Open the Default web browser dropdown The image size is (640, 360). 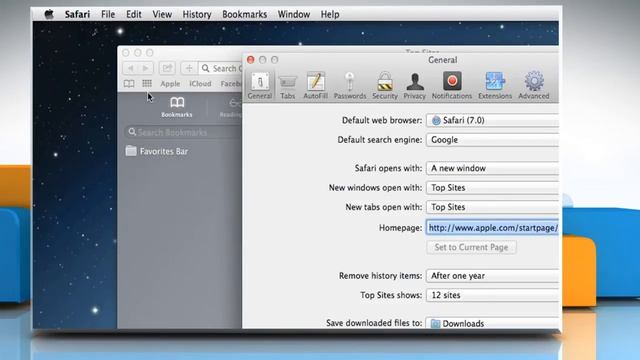[492, 120]
